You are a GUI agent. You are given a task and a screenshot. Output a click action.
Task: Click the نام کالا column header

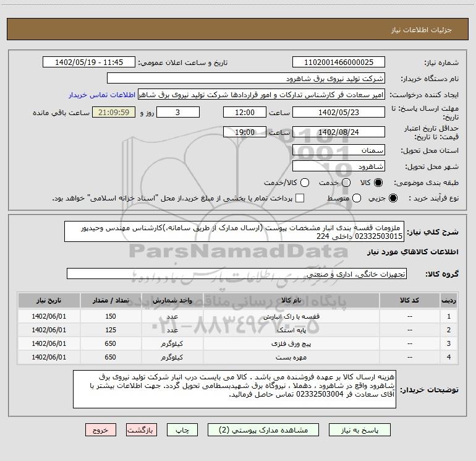tap(291, 300)
